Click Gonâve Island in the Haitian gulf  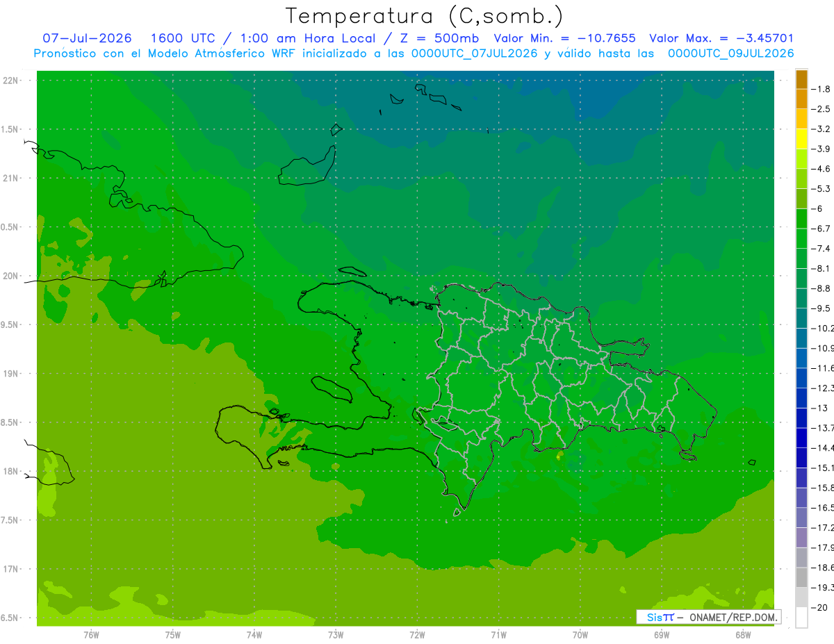click(x=334, y=389)
